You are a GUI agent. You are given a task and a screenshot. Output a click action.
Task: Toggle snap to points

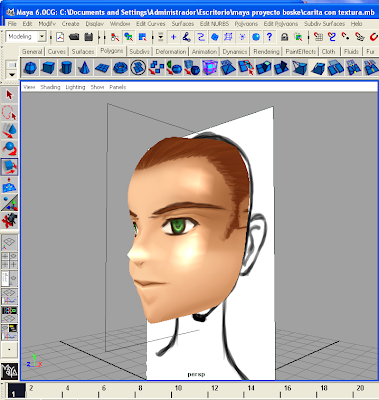click(346, 37)
